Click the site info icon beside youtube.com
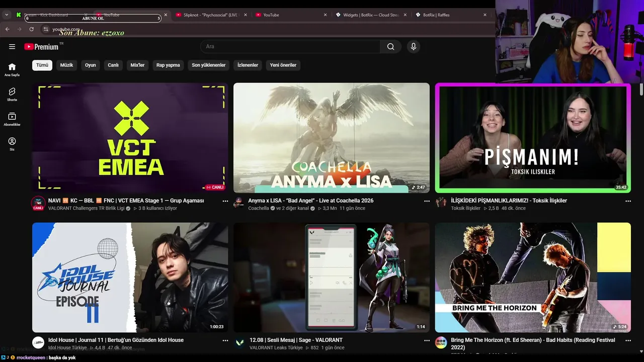This screenshot has width=644, height=362. click(46, 29)
